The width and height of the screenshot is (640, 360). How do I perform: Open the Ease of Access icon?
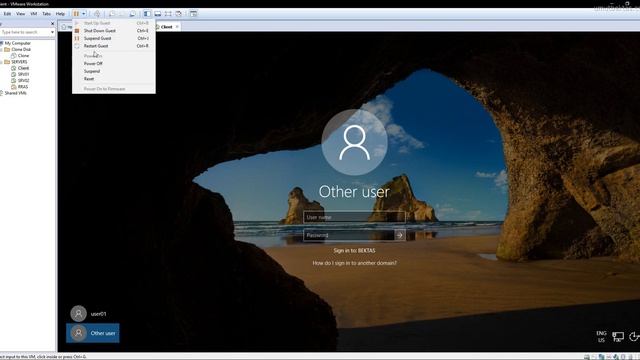pyautogui.click(x=634, y=337)
